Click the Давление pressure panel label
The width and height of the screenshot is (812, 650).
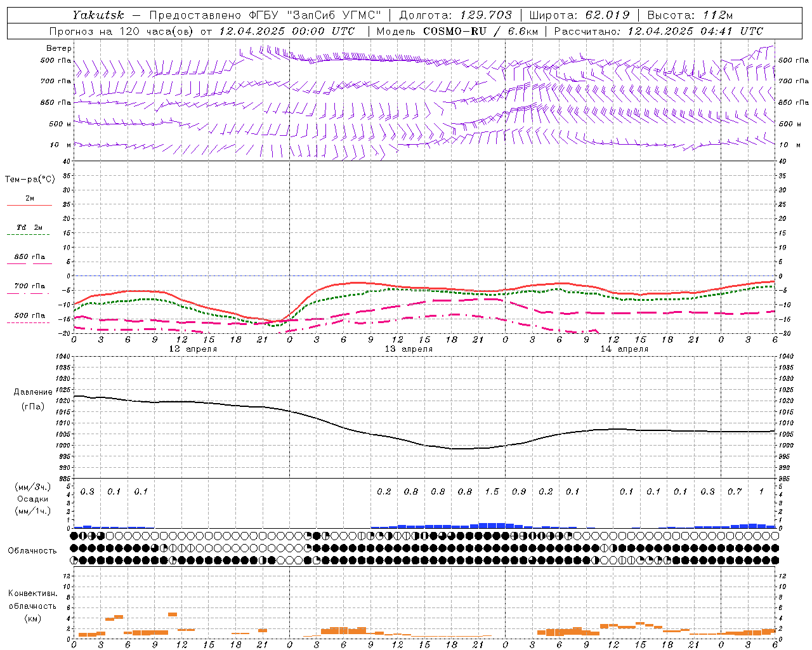click(33, 392)
